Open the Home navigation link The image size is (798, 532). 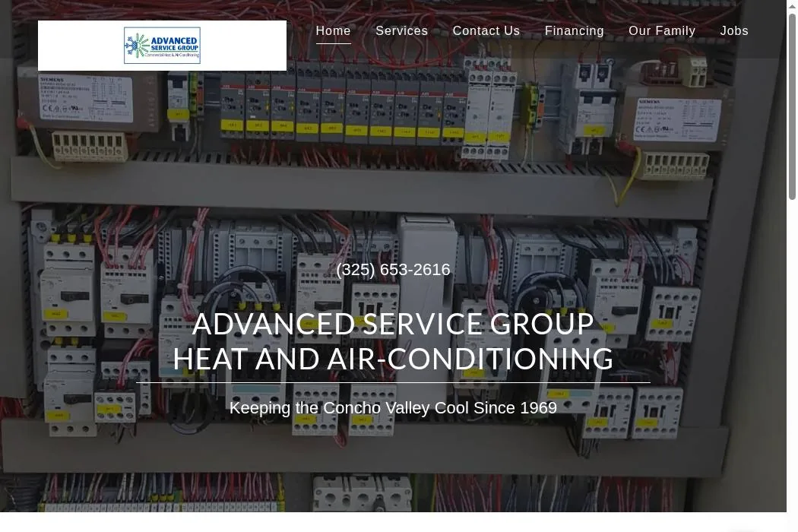pos(333,31)
